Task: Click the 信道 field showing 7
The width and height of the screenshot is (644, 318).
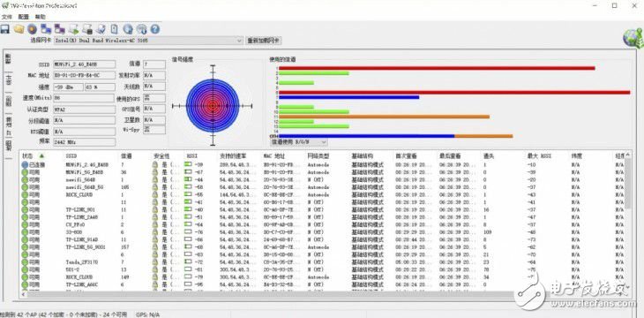Action: 154,64
